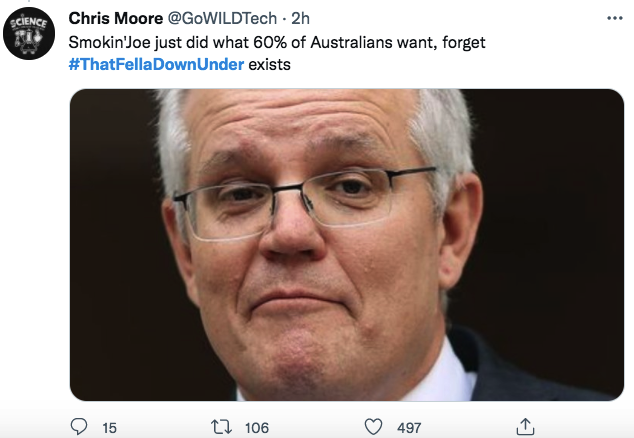Like the tweet with heart icon
This screenshot has height=438, width=634.
click(x=373, y=427)
